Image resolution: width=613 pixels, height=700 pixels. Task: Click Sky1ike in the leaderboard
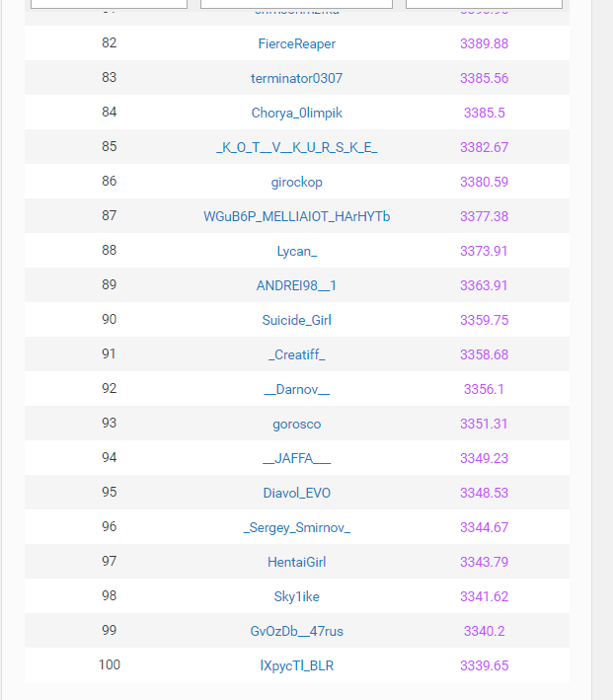pos(296,596)
